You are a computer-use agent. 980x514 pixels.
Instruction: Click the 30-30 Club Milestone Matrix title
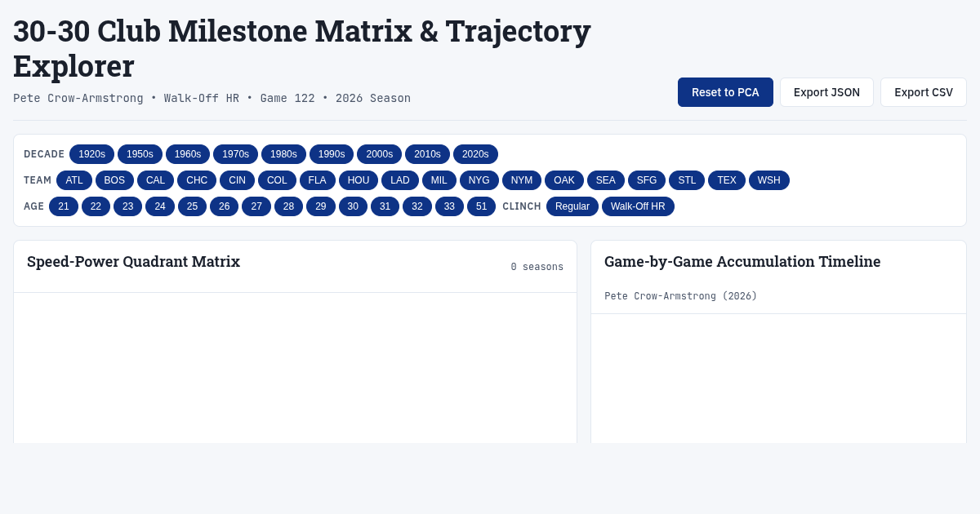point(302,48)
